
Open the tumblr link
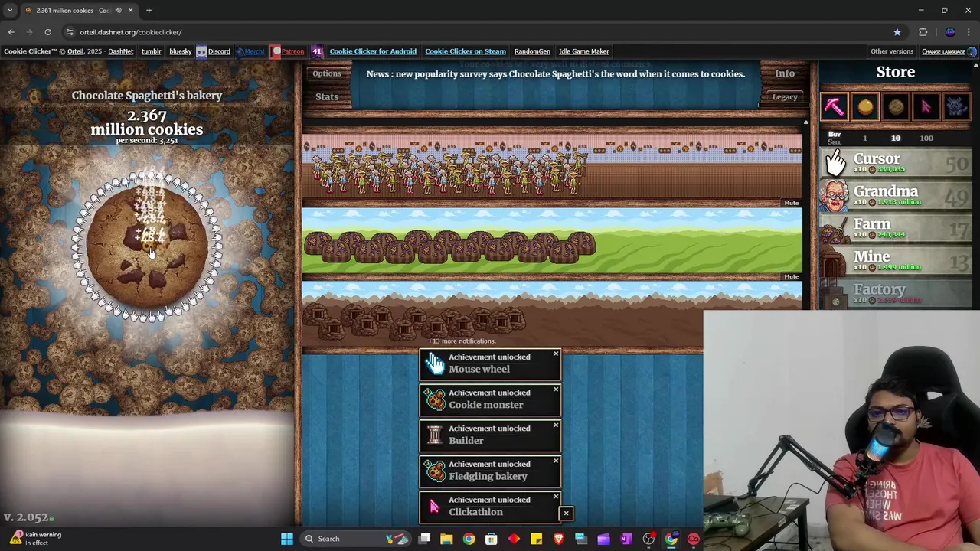(151, 51)
